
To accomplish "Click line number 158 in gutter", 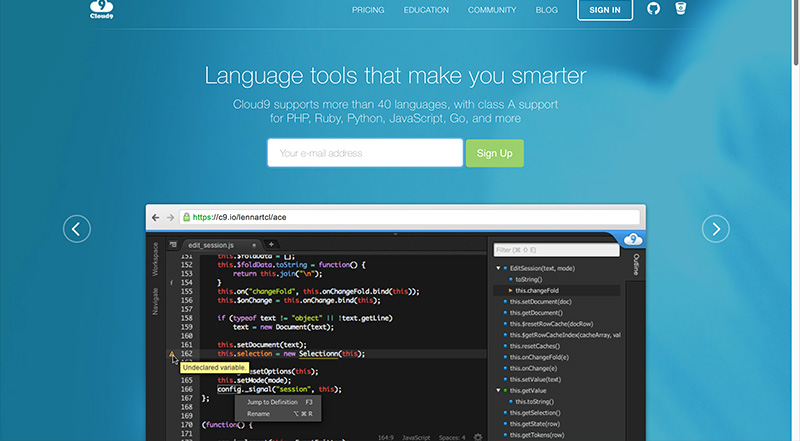I will coord(187,318).
